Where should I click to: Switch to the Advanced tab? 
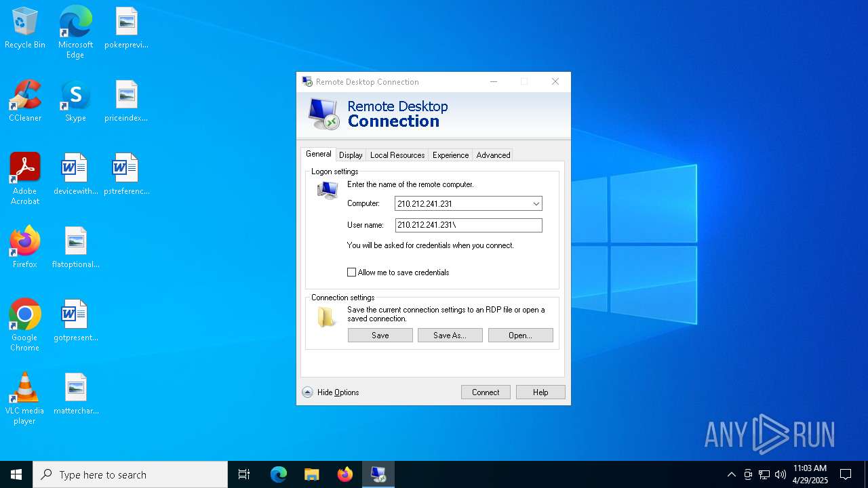tap(493, 155)
